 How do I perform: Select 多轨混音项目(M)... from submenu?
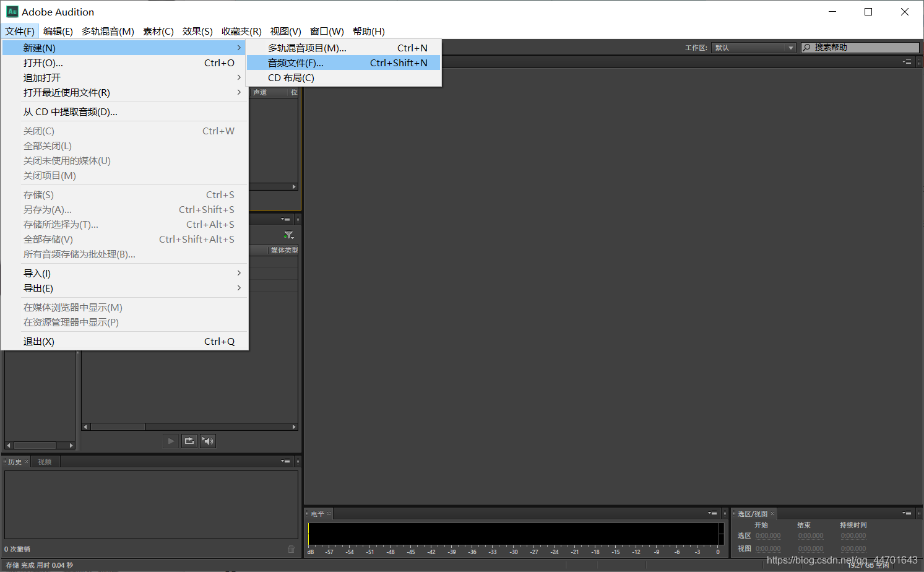tap(343, 48)
